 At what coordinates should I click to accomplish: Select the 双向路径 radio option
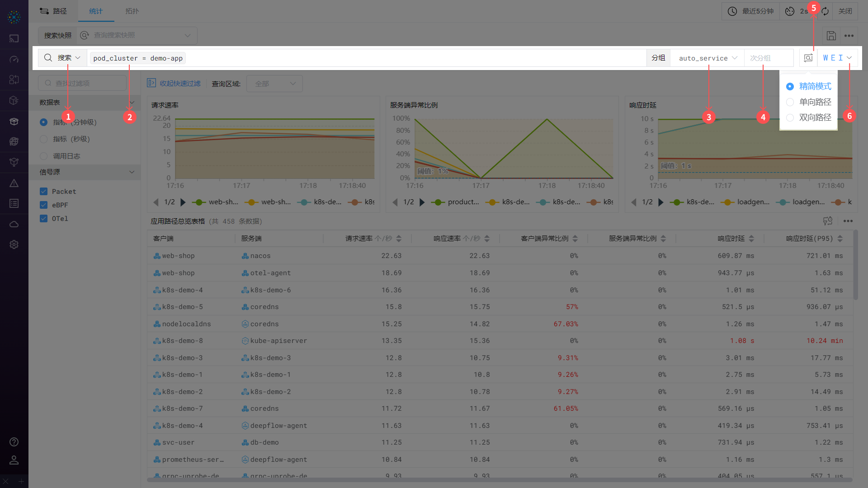click(x=790, y=117)
